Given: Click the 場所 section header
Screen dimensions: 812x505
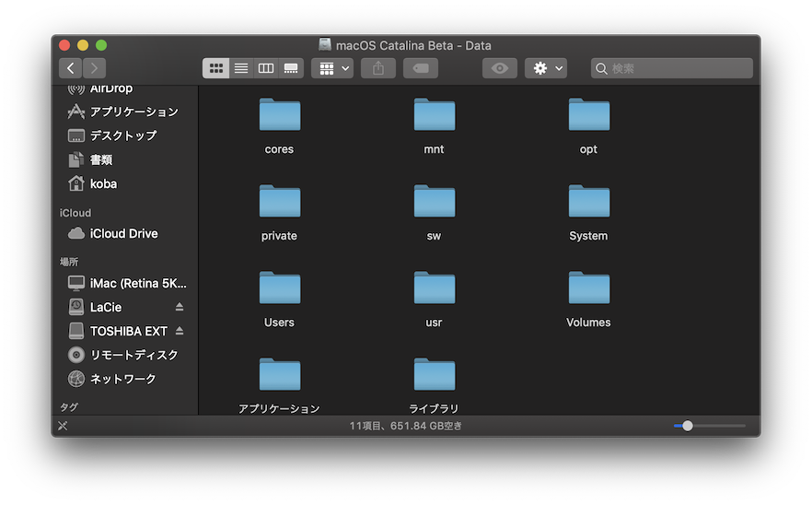Looking at the screenshot, I should click(x=69, y=262).
